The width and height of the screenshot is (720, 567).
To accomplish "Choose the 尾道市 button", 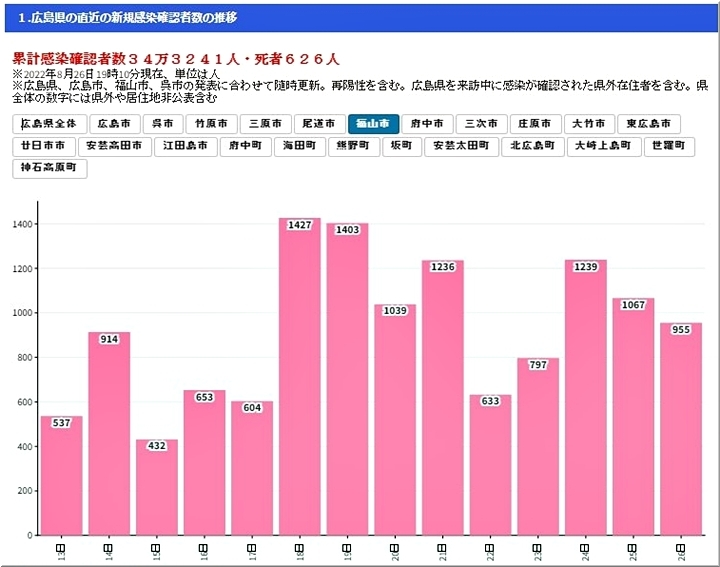I will [x=320, y=124].
